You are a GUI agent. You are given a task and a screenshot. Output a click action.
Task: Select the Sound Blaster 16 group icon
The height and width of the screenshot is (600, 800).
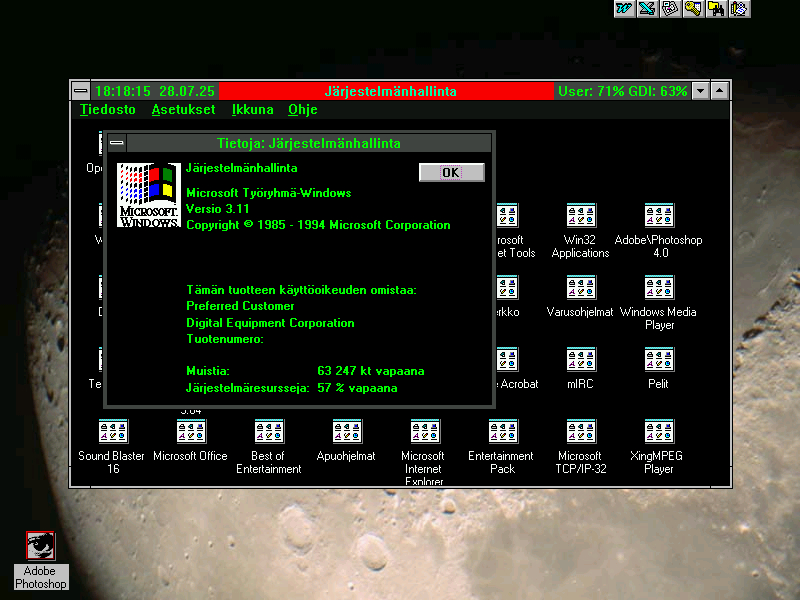coord(113,432)
